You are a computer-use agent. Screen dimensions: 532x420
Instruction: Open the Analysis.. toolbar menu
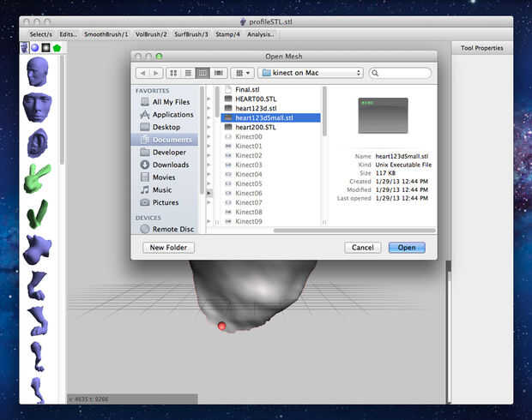coord(260,34)
